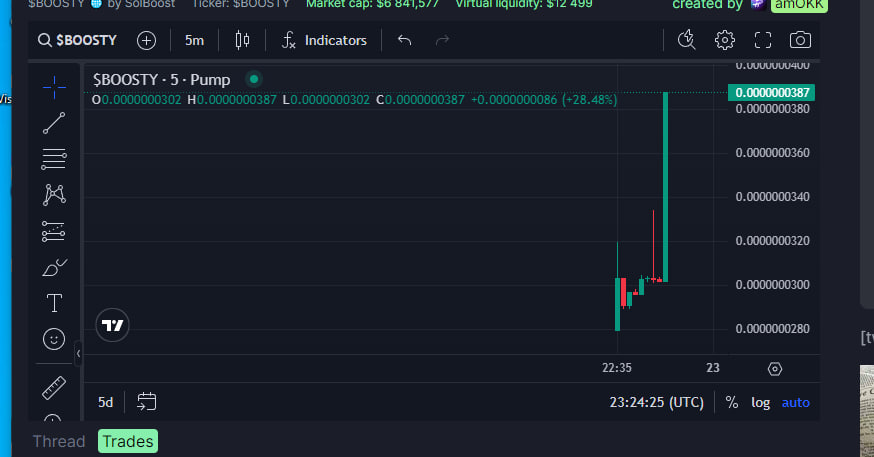Click the 0.0000000340 price axis label
874x457 pixels.
tap(772, 197)
